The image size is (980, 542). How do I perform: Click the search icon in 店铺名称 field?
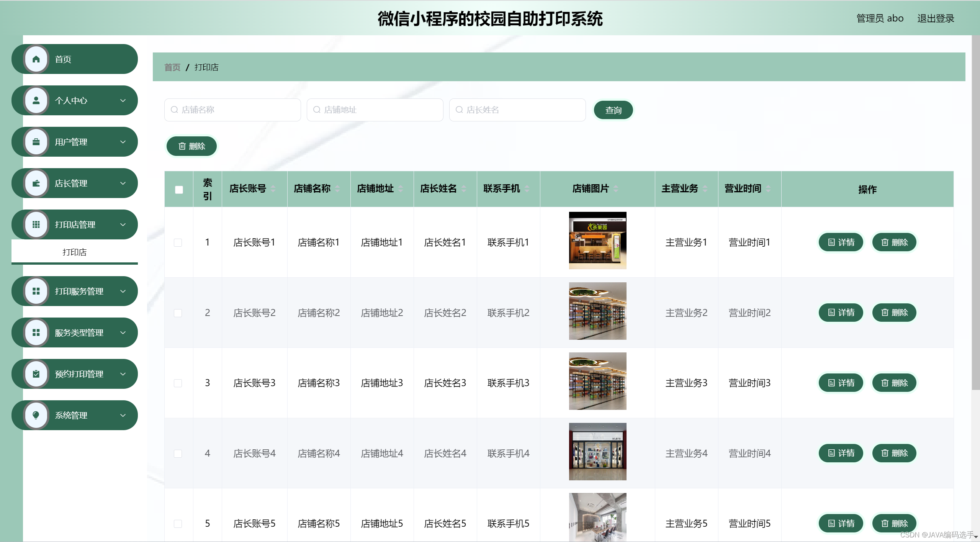174,110
